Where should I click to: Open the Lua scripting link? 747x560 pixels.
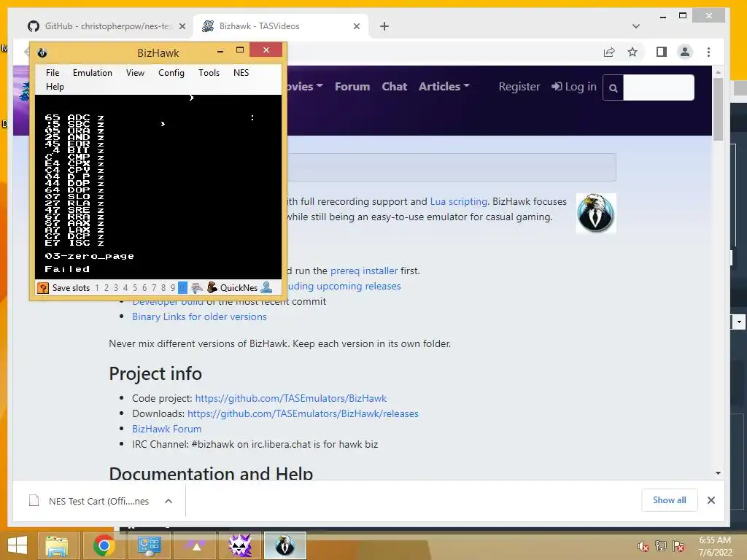pyautogui.click(x=458, y=201)
